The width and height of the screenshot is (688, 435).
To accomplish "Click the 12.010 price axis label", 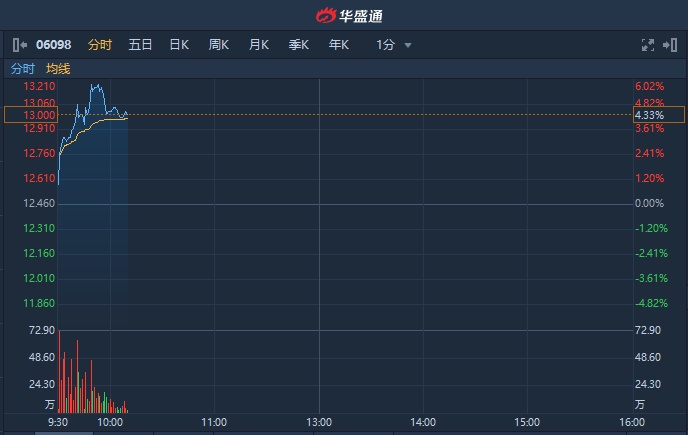I will (39, 278).
